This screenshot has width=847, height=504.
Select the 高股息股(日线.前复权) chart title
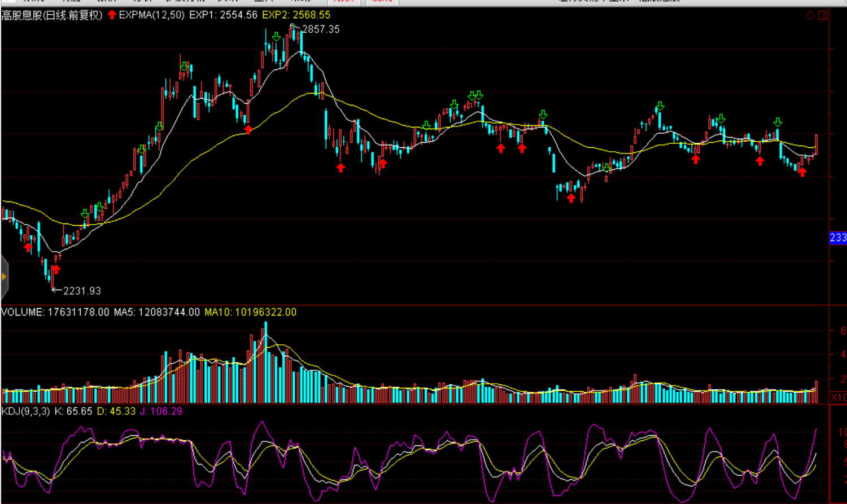(52, 15)
